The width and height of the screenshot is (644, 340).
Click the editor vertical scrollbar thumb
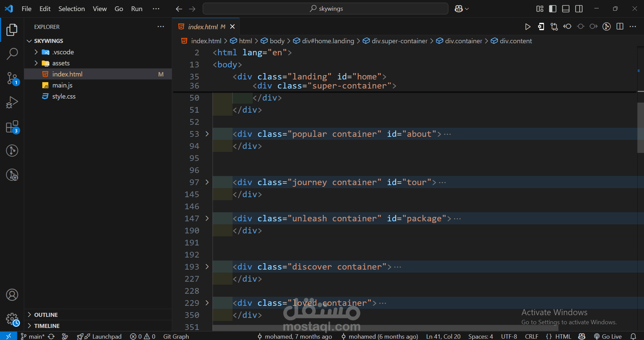pyautogui.click(x=640, y=127)
